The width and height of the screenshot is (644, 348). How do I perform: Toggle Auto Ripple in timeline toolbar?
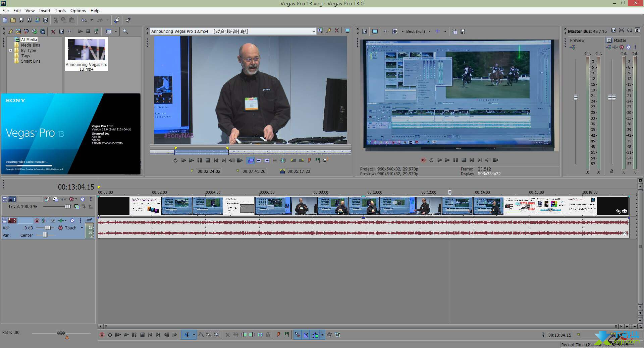coord(315,335)
